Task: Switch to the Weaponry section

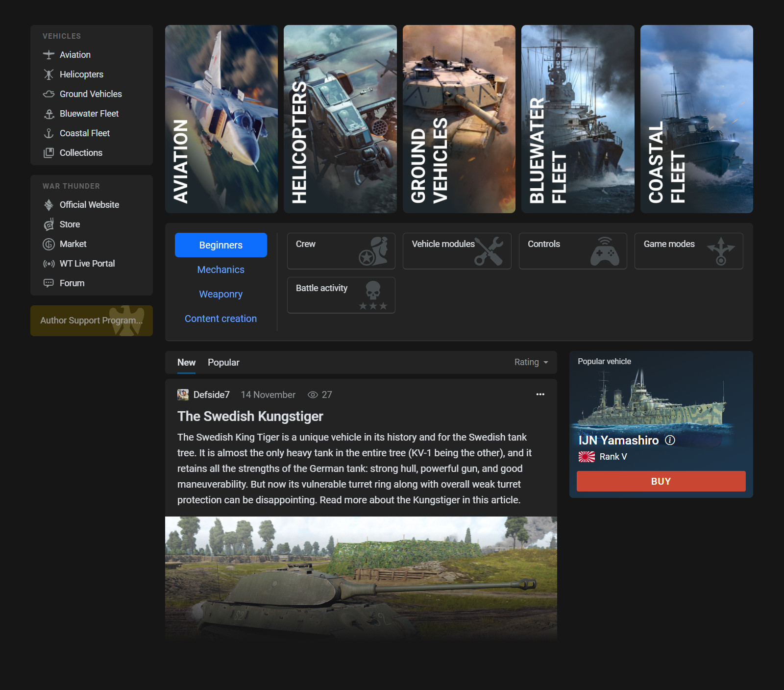Action: click(x=220, y=294)
